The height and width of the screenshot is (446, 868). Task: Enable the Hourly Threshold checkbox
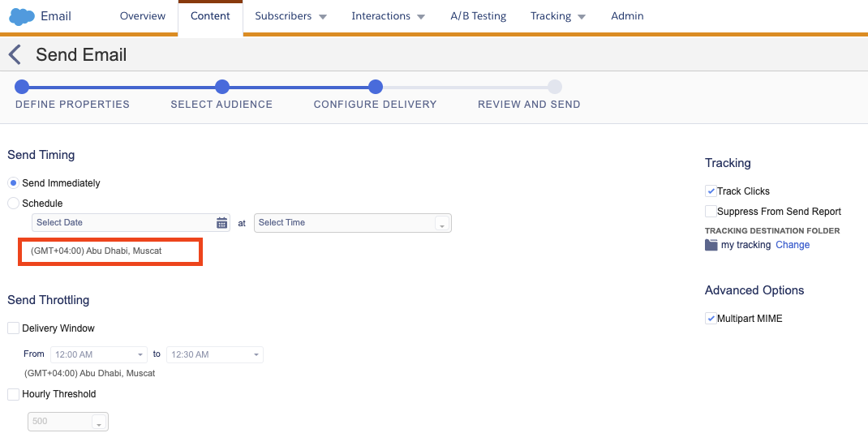point(13,394)
